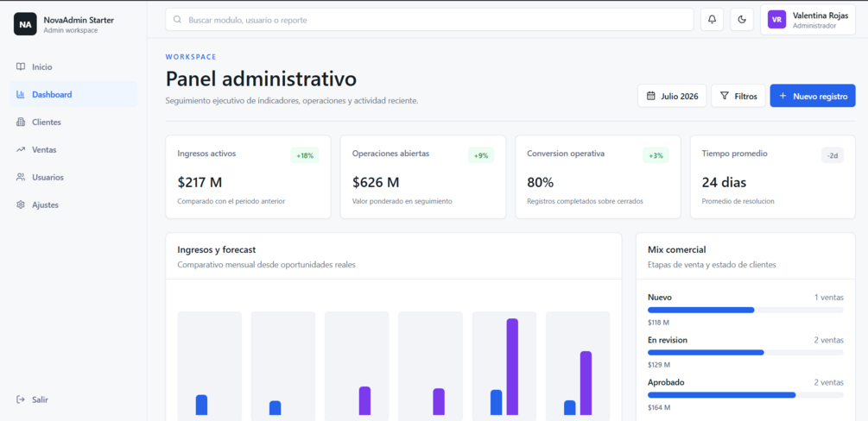Click the Valor ponderado en seguimiento text

pos(402,201)
